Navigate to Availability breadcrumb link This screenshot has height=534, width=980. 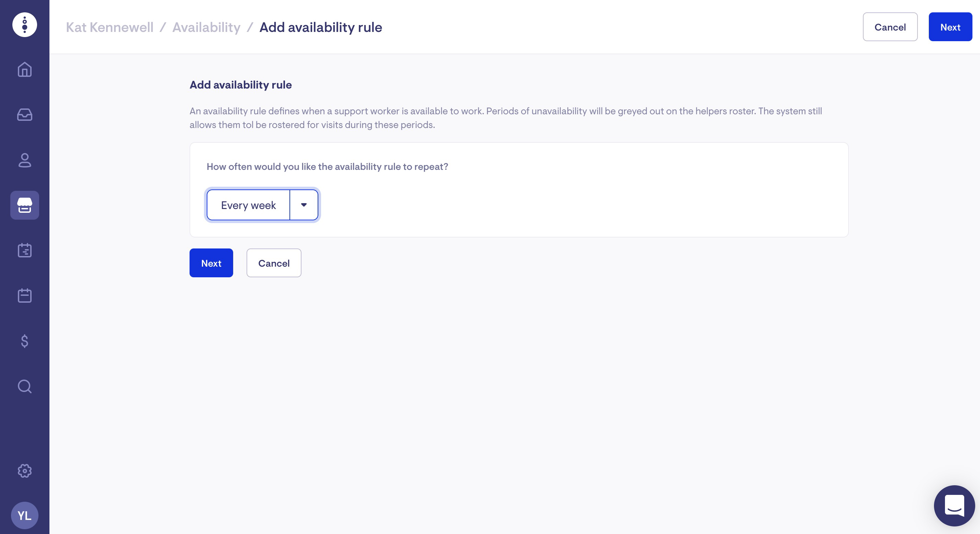pyautogui.click(x=206, y=27)
